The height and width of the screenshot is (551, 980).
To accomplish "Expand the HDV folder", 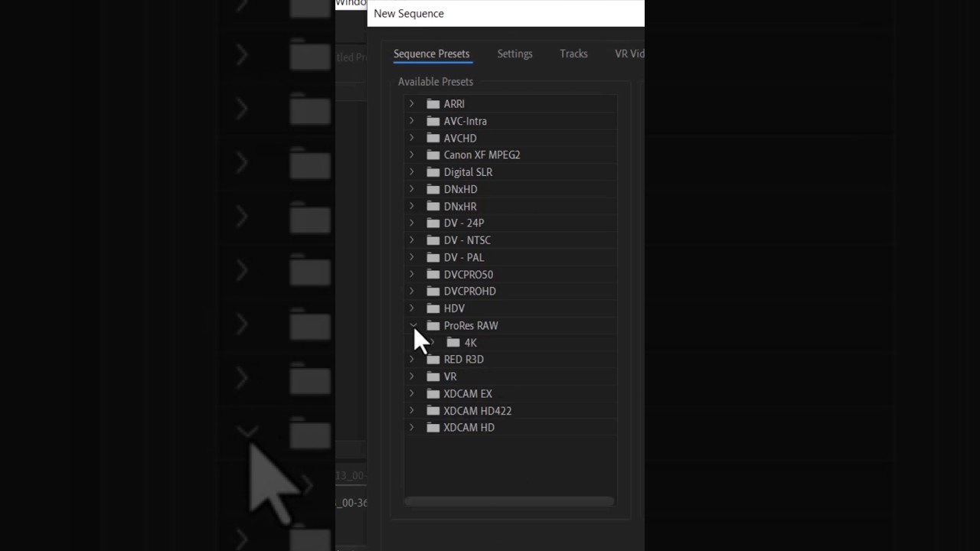I will click(411, 308).
